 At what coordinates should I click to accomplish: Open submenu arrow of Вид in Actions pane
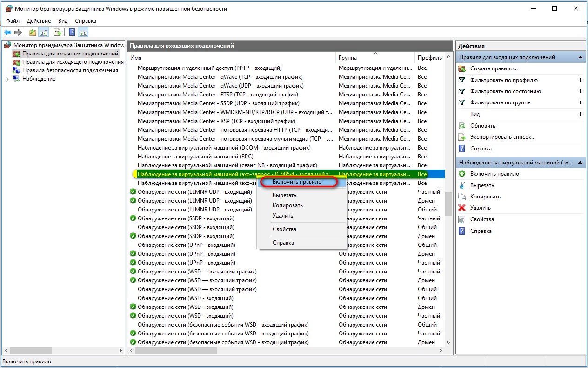(x=581, y=114)
